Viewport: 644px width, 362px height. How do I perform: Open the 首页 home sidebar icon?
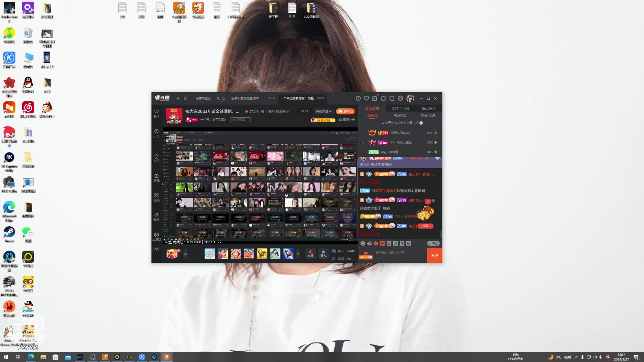(156, 158)
